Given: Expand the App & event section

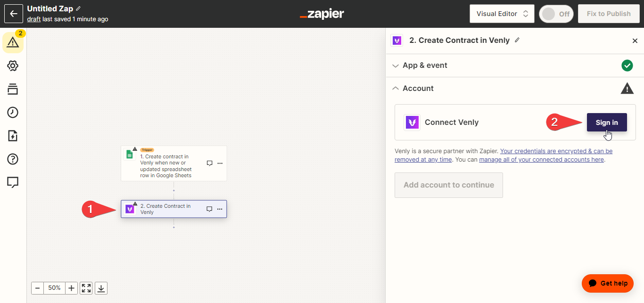Looking at the screenshot, I should point(515,66).
